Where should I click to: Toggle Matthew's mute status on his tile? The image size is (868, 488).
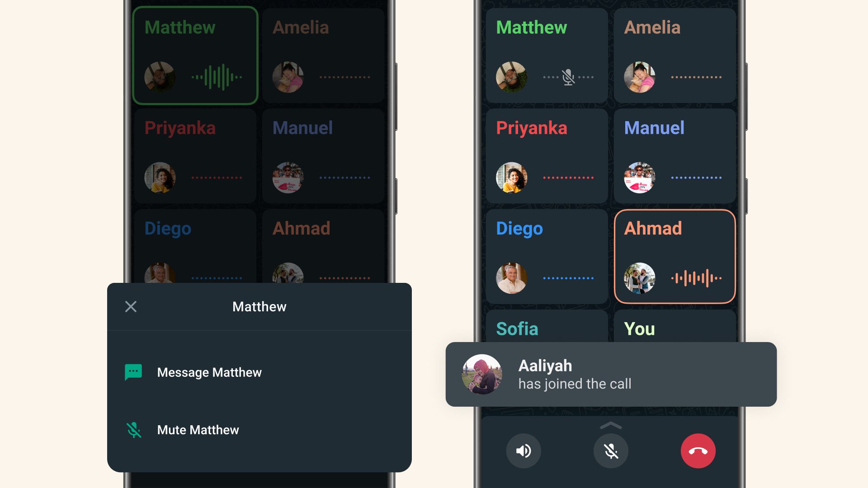pos(567,76)
